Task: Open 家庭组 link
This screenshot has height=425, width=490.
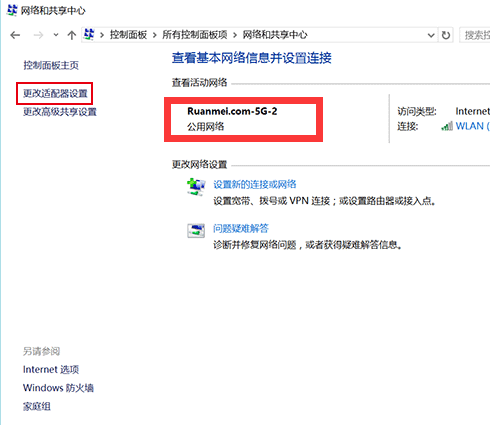Action: [x=37, y=406]
